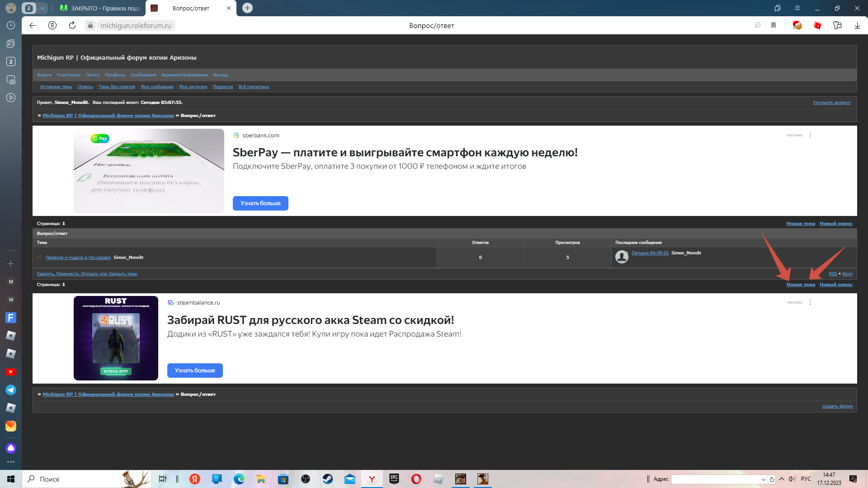Click the lower Новый опрос link

836,285
